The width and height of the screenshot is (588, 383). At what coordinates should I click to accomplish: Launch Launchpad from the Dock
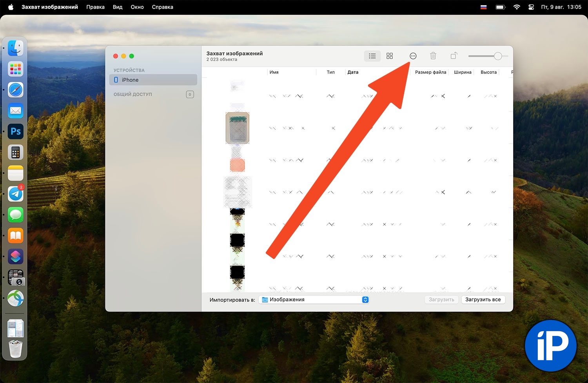pyautogui.click(x=16, y=69)
